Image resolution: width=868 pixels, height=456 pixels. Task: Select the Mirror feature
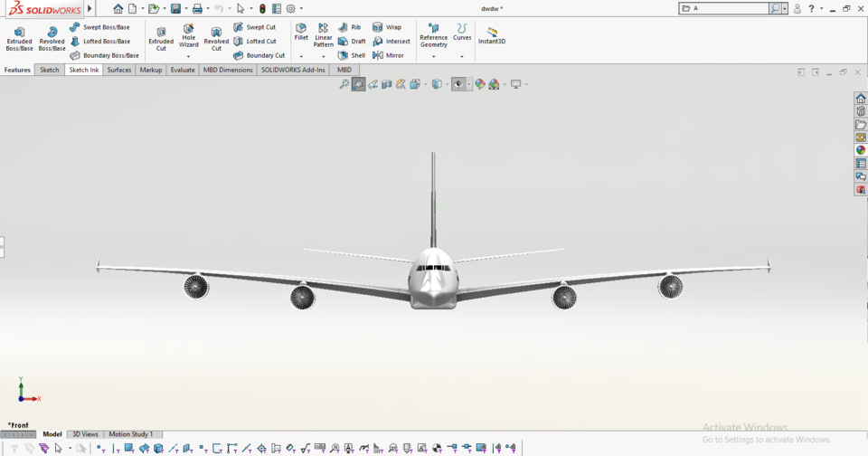coord(388,55)
